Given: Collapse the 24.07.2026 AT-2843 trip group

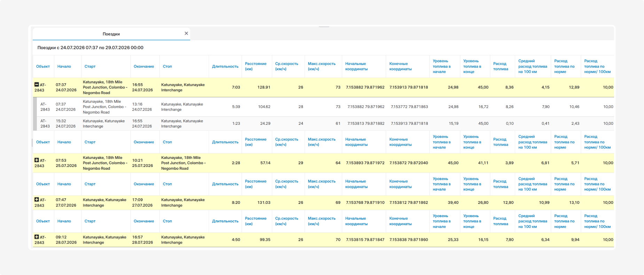Looking at the screenshot, I should pos(37,85).
